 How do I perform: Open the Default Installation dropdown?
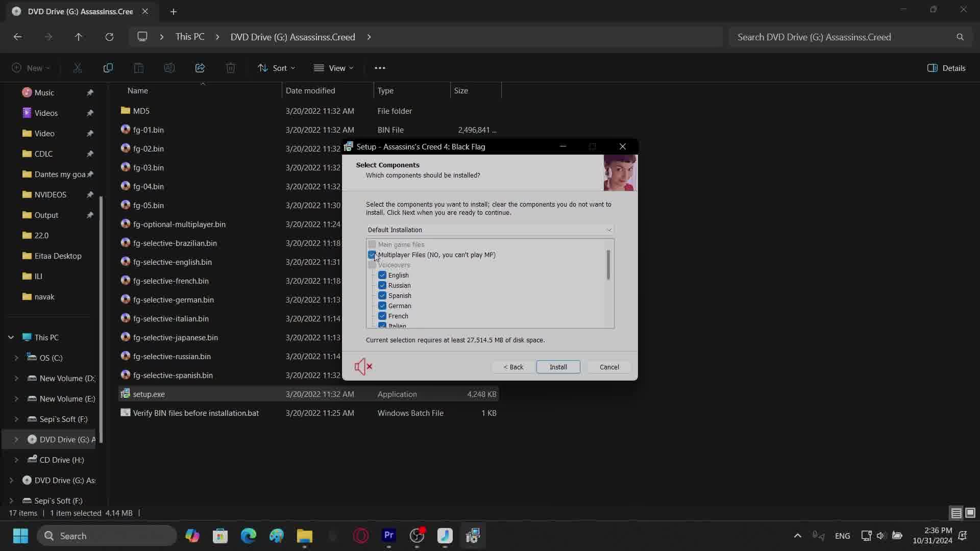point(490,230)
